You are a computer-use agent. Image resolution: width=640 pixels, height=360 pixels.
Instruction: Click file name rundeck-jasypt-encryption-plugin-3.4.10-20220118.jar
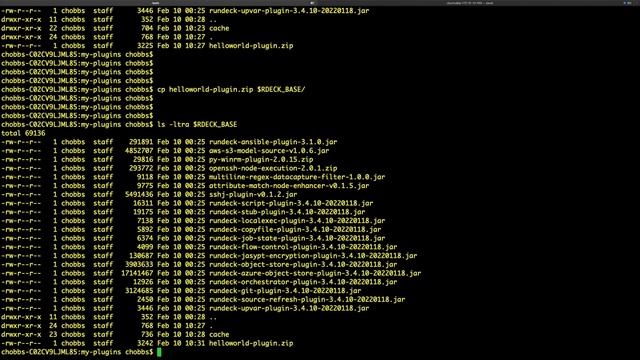click(x=313, y=256)
